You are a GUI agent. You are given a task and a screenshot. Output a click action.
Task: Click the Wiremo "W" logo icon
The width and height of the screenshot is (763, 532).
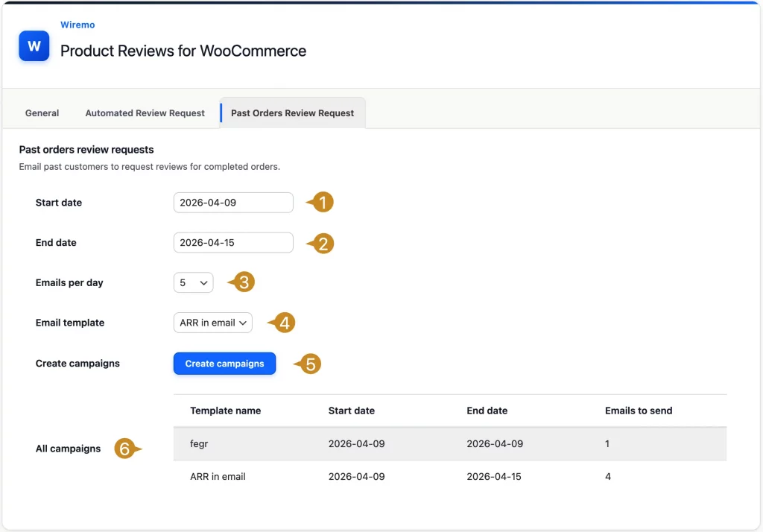[x=34, y=45]
